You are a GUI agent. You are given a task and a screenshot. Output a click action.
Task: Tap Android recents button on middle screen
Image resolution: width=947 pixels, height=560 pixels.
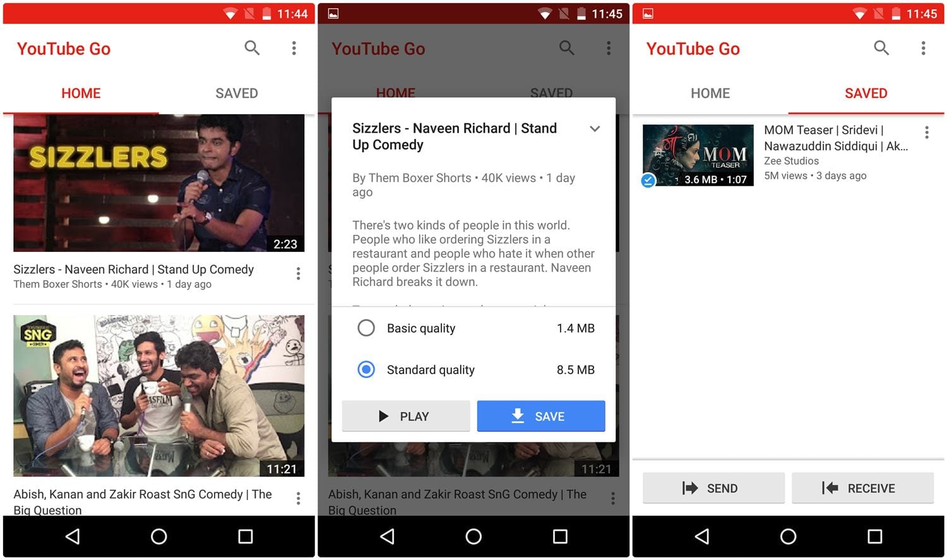pos(560,537)
